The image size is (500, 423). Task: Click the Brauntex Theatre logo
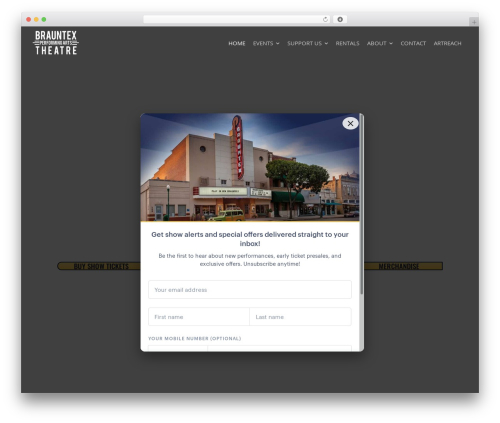56,43
